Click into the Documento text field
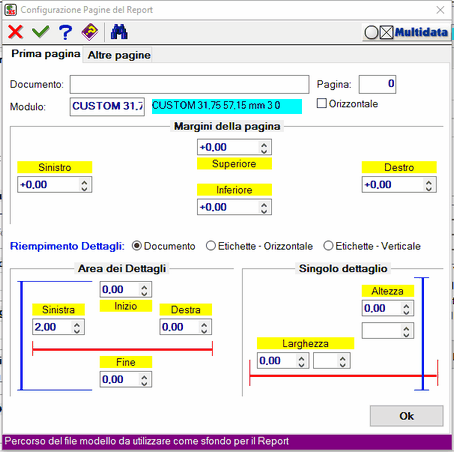This screenshot has height=452, width=454. point(189,84)
